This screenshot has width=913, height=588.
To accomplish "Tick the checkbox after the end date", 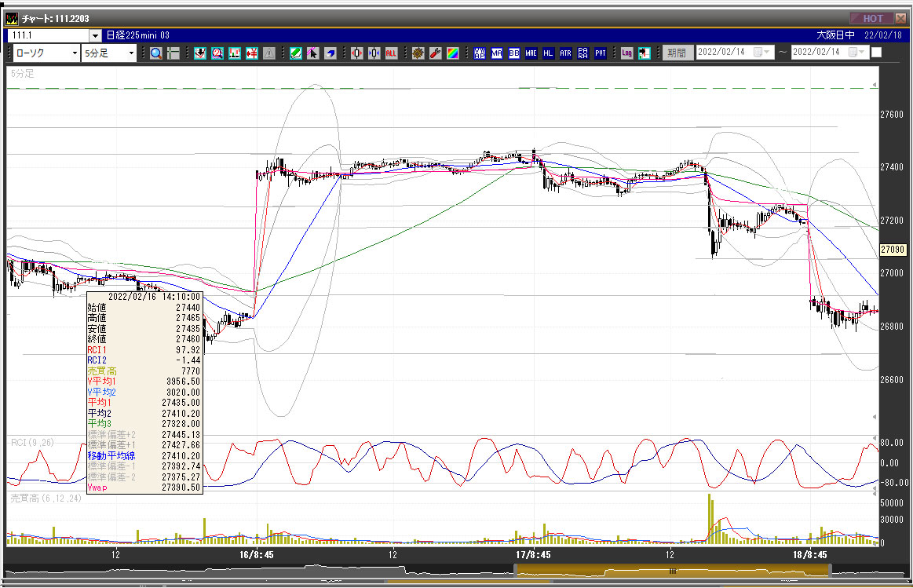I will [876, 53].
